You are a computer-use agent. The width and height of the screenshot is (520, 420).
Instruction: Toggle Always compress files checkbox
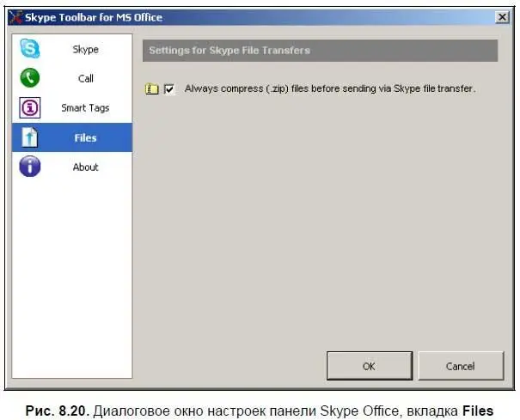(x=169, y=88)
